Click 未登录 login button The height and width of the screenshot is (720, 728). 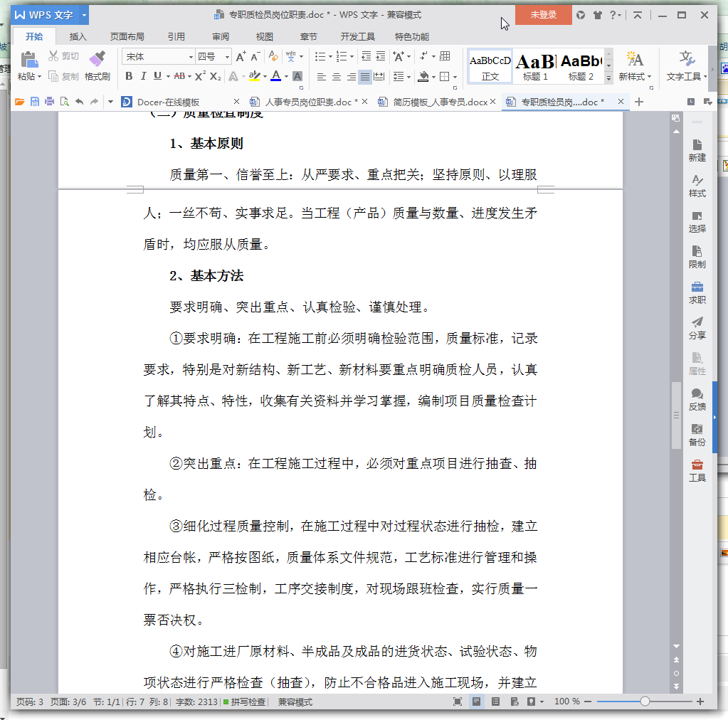pyautogui.click(x=543, y=15)
